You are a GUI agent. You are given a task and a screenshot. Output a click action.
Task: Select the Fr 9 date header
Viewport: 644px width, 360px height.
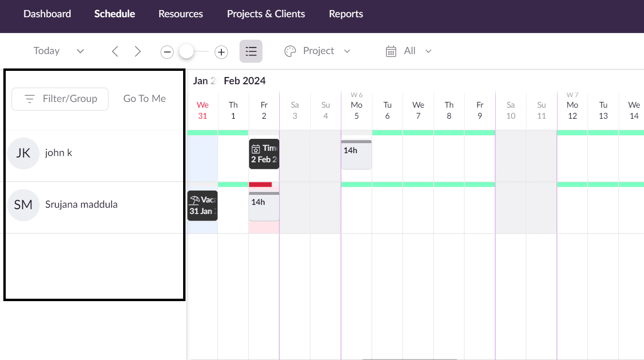480,110
